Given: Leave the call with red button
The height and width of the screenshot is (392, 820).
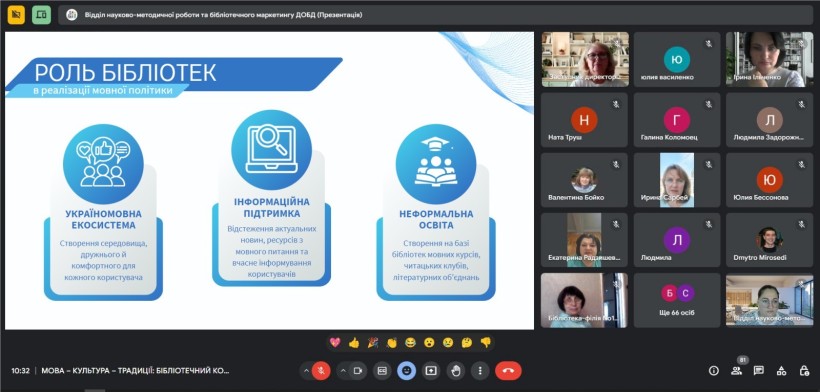Looking at the screenshot, I should coord(508,371).
